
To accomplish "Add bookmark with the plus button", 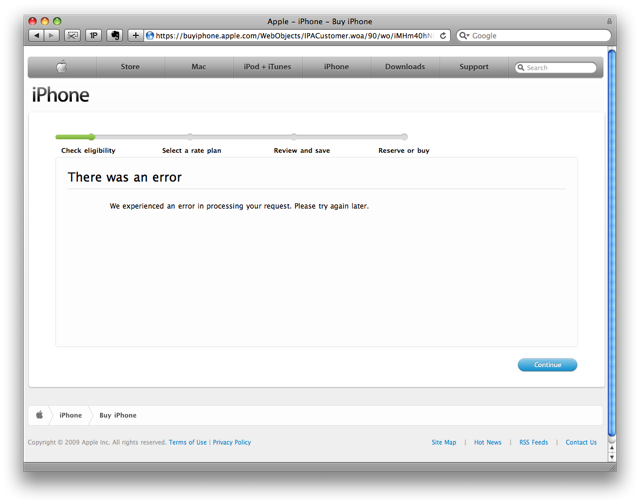I will (136, 36).
